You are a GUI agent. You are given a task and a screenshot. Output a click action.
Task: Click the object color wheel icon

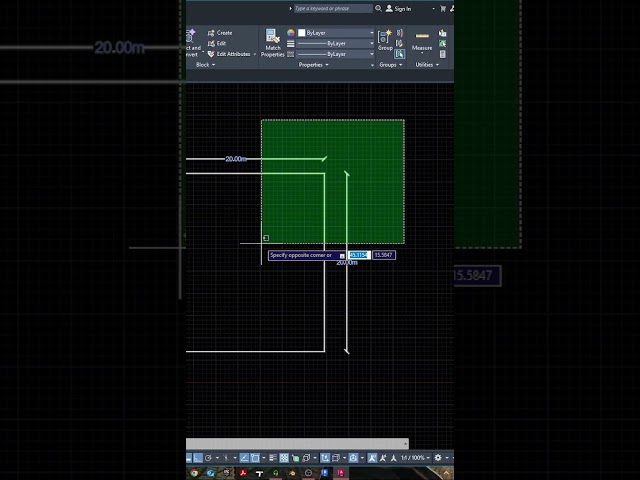click(291, 33)
